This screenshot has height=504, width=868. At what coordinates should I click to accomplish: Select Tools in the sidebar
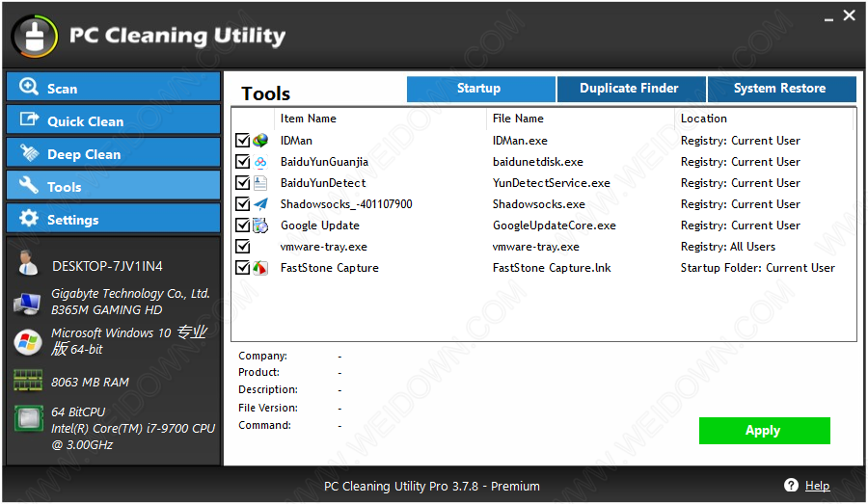[114, 185]
